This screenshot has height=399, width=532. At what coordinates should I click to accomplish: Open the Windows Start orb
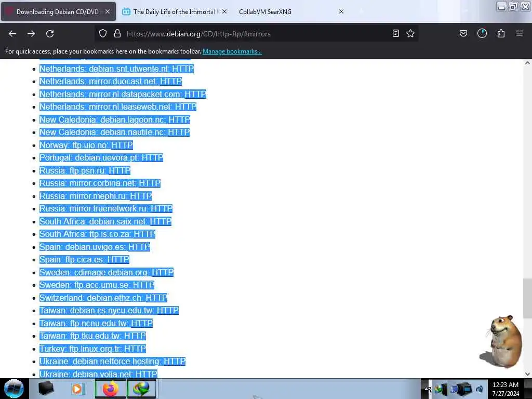(14, 389)
